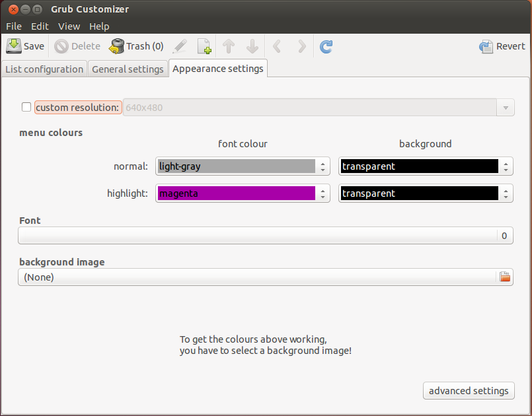The image size is (532, 416).
Task: Click the new entry document icon
Action: click(204, 46)
